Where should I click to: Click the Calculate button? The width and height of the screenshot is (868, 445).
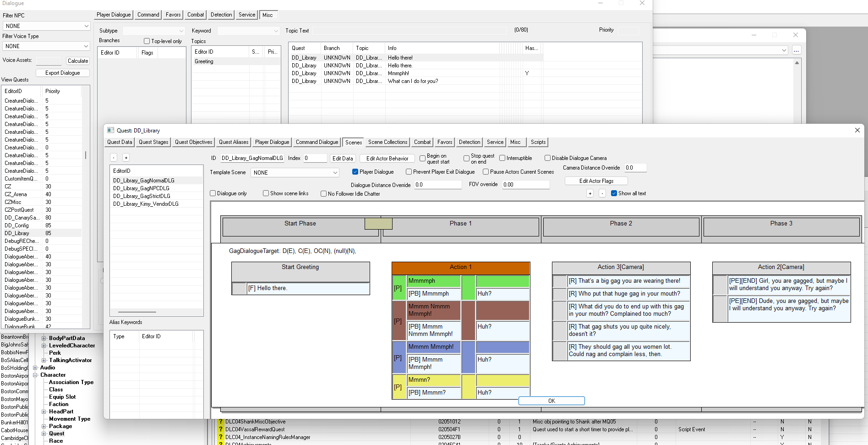click(x=78, y=61)
